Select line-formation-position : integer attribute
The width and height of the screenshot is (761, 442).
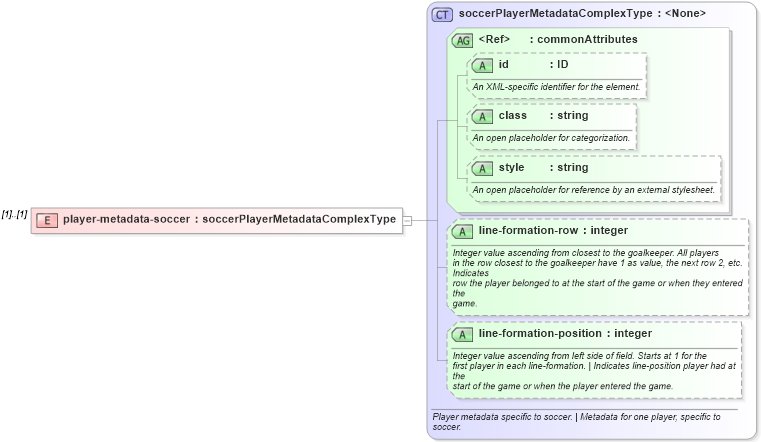pos(565,333)
